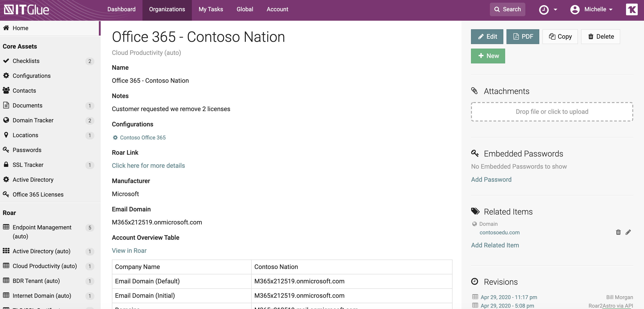This screenshot has width=644, height=309.
Task: Open Apr 29, 2020 11:17 pm revision
Action: [x=509, y=297]
